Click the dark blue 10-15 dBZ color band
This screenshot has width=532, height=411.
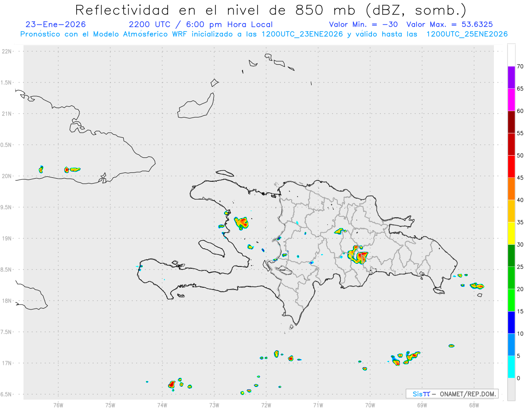[x=511, y=322]
